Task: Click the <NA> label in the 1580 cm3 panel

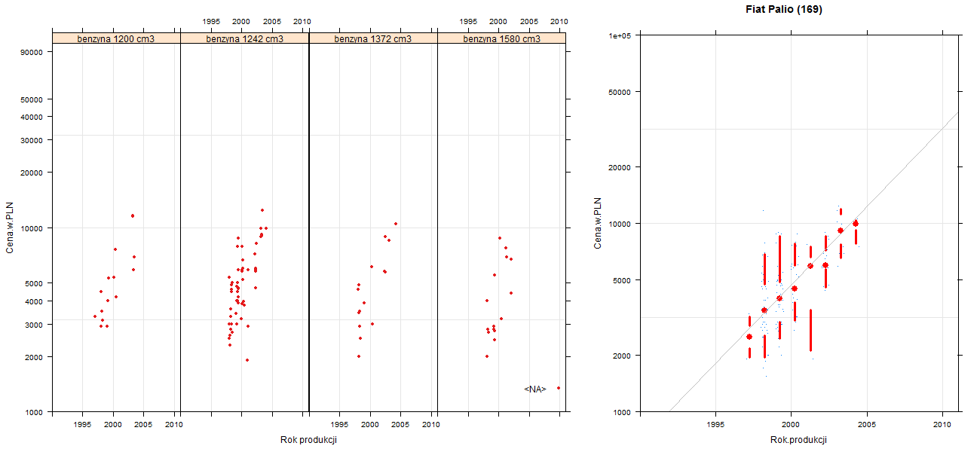Action: pyautogui.click(x=534, y=389)
